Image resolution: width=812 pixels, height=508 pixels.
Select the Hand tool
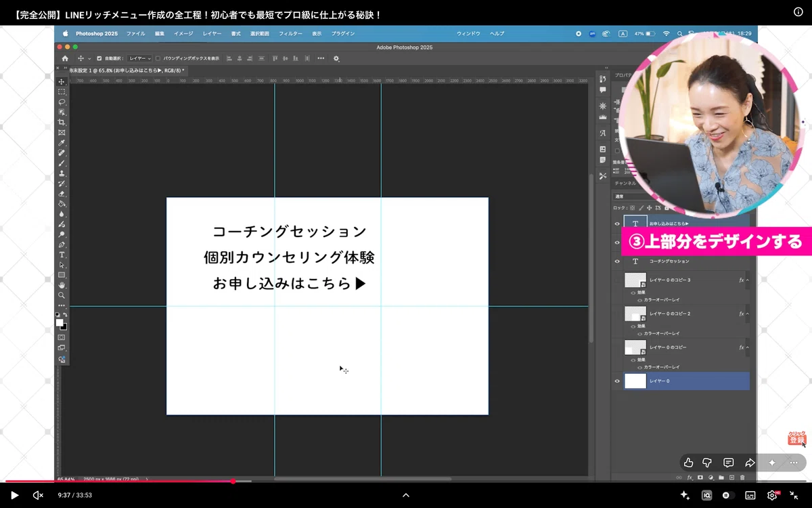click(62, 285)
